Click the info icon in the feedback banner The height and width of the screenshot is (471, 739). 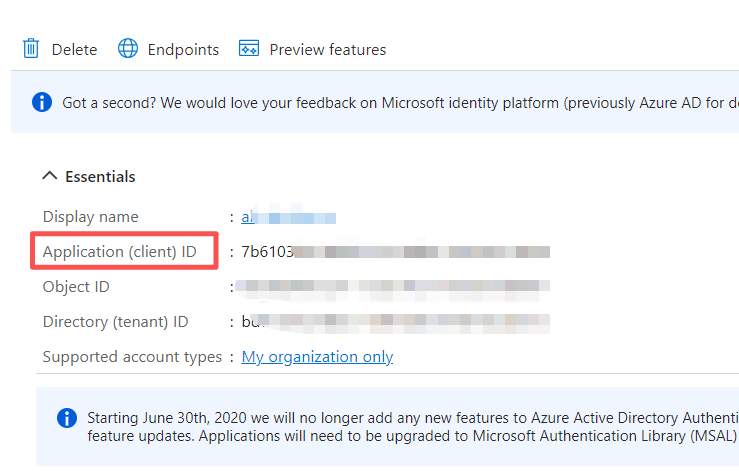click(x=41, y=102)
